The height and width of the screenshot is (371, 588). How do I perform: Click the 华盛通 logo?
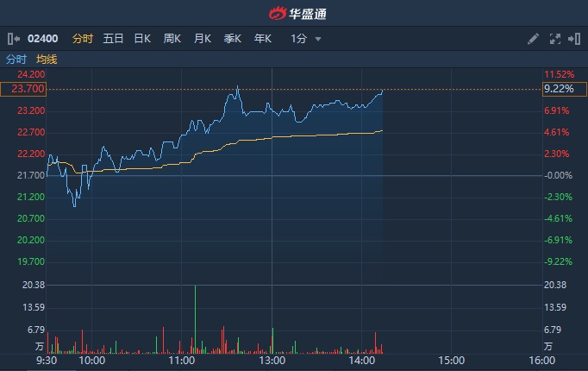pyautogui.click(x=294, y=14)
